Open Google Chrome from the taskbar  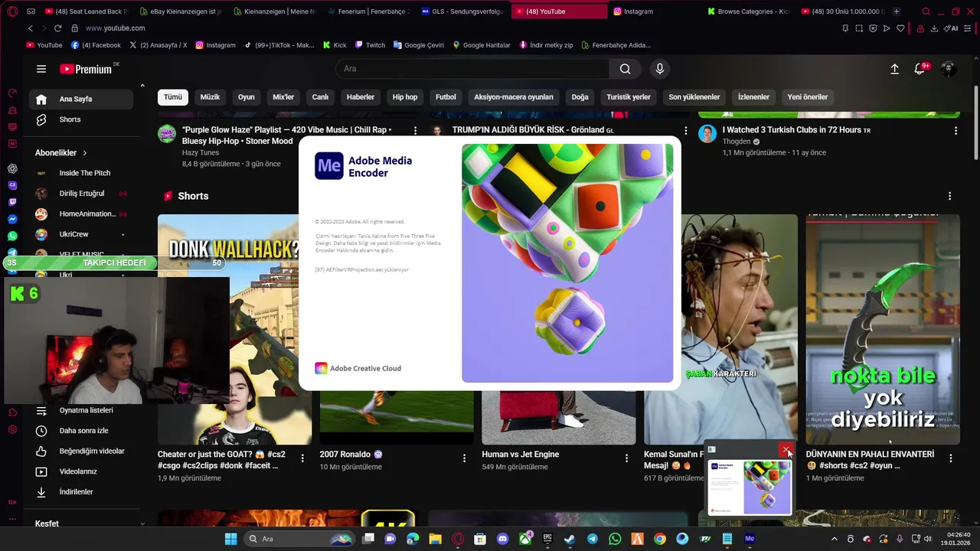pos(660,539)
